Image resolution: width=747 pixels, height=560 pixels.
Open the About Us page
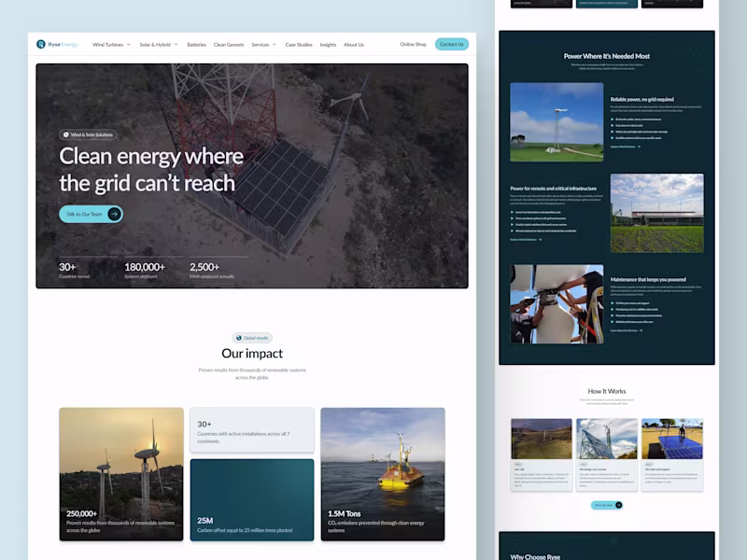[x=353, y=44]
